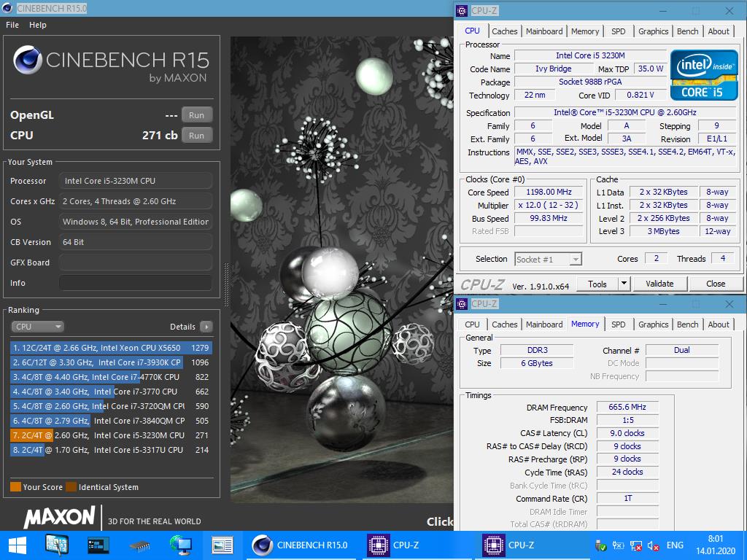The width and height of the screenshot is (747, 560).
Task: Switch to Graphics tab in upper CPU-Z
Action: coord(653,31)
